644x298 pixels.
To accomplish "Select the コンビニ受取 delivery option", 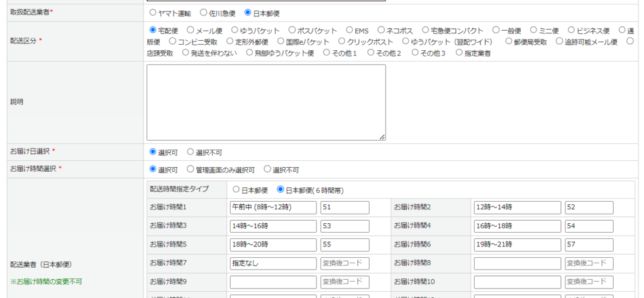I will coord(173,41).
